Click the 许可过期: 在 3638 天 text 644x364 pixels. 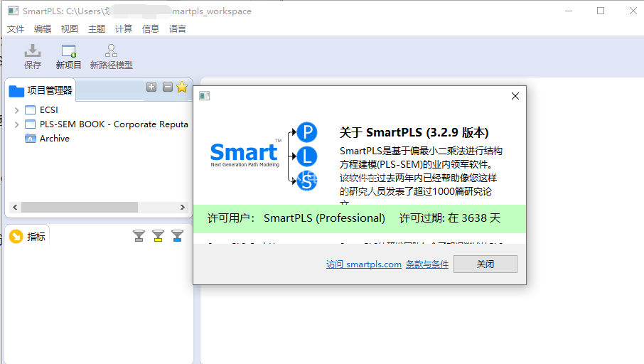pos(450,218)
